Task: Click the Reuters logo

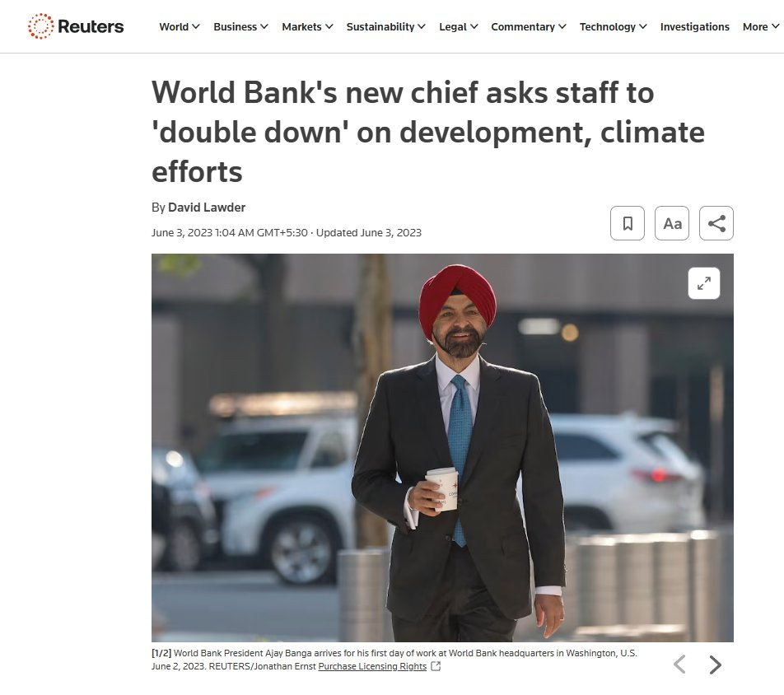Action: 76,26
